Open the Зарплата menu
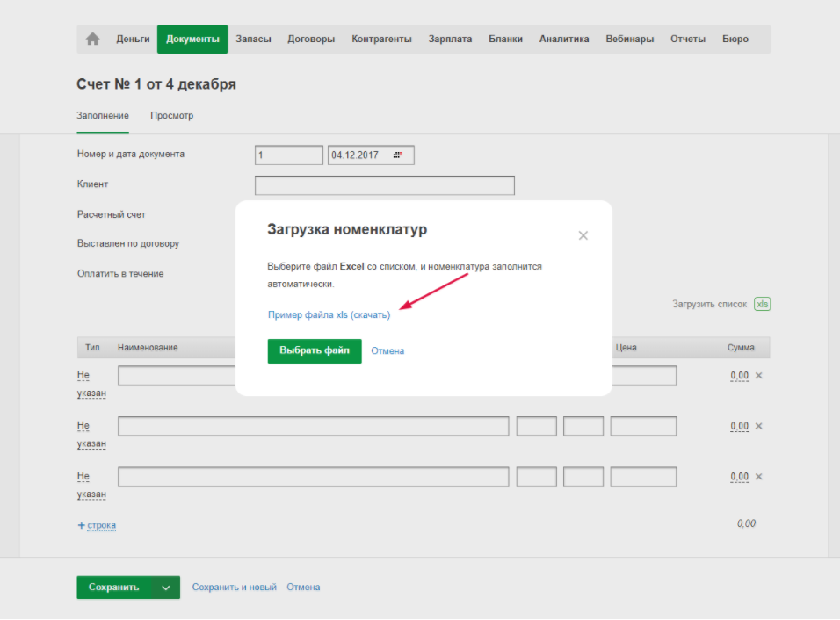The width and height of the screenshot is (840, 620). click(x=450, y=40)
